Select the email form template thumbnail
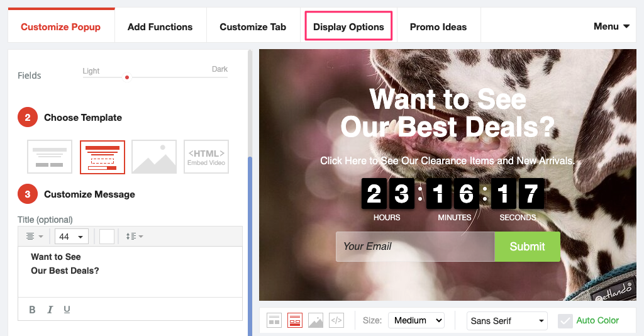 pyautogui.click(x=103, y=157)
